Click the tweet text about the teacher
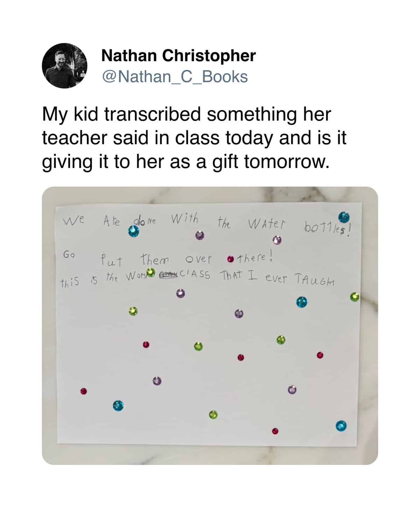 [x=194, y=138]
